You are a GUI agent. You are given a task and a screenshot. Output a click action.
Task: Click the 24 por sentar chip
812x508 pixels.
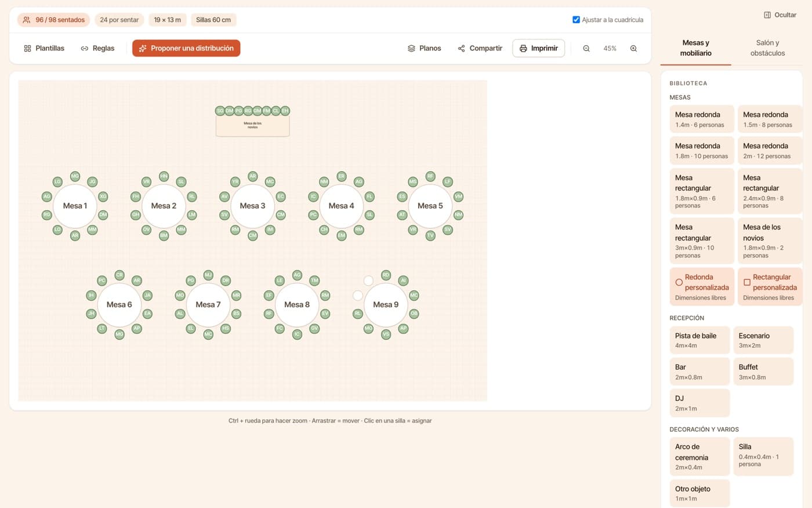pyautogui.click(x=119, y=20)
